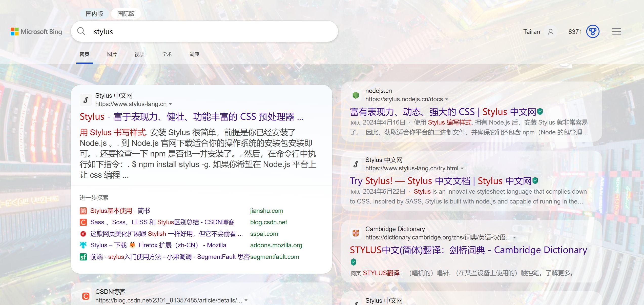The width and height of the screenshot is (644, 305).
Task: Open 富有表现力、动态、强大的 CSS result
Action: click(x=443, y=112)
